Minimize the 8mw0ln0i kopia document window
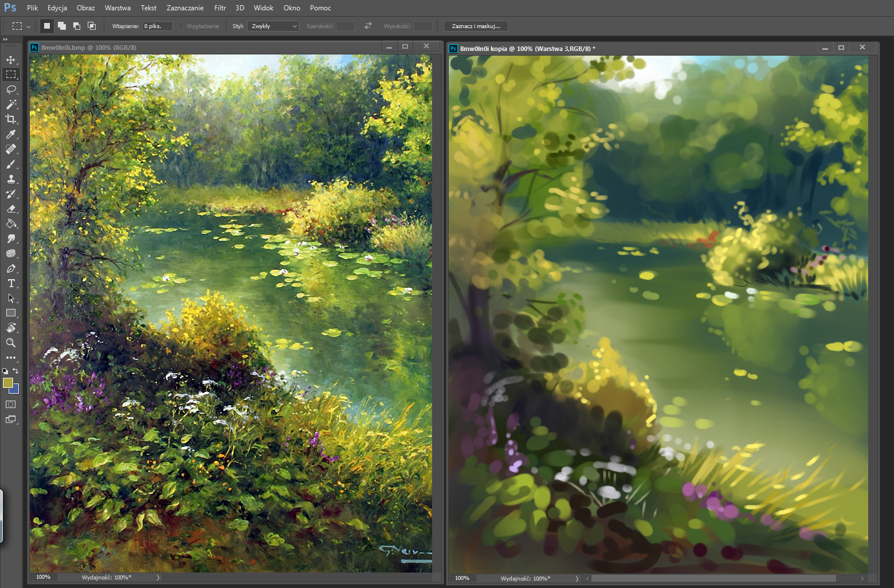Viewport: 894px width, 588px height. [x=825, y=48]
